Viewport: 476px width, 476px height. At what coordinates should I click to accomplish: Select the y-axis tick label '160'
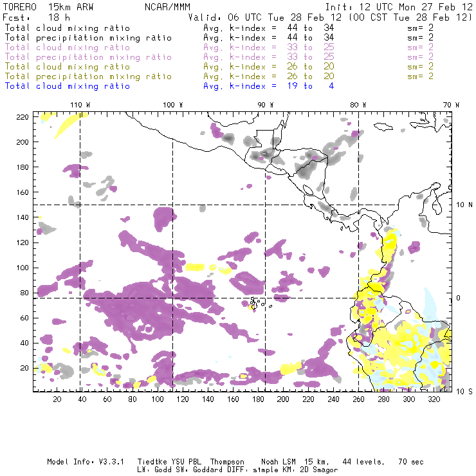coord(22,192)
